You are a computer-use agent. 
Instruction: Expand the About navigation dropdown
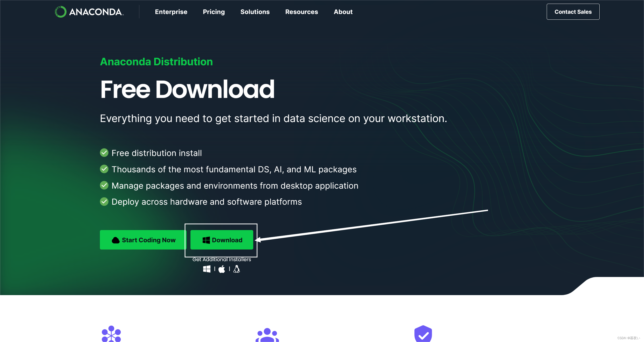343,11
